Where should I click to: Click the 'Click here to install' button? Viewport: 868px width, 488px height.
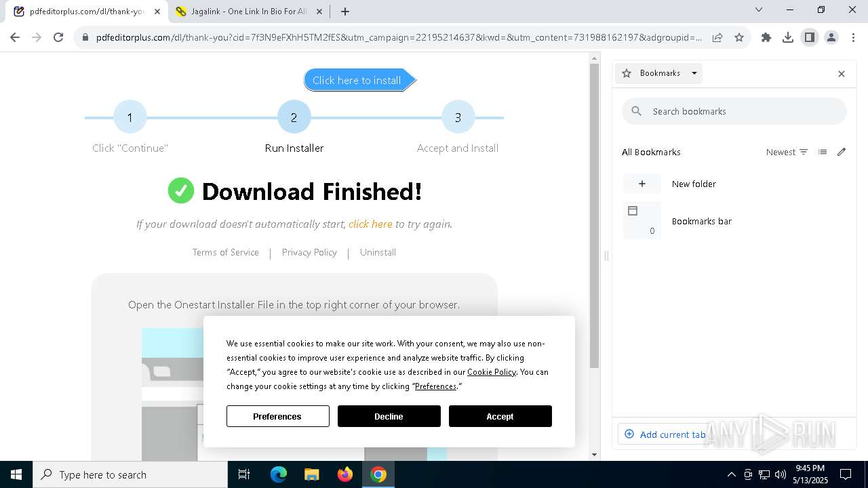point(359,80)
